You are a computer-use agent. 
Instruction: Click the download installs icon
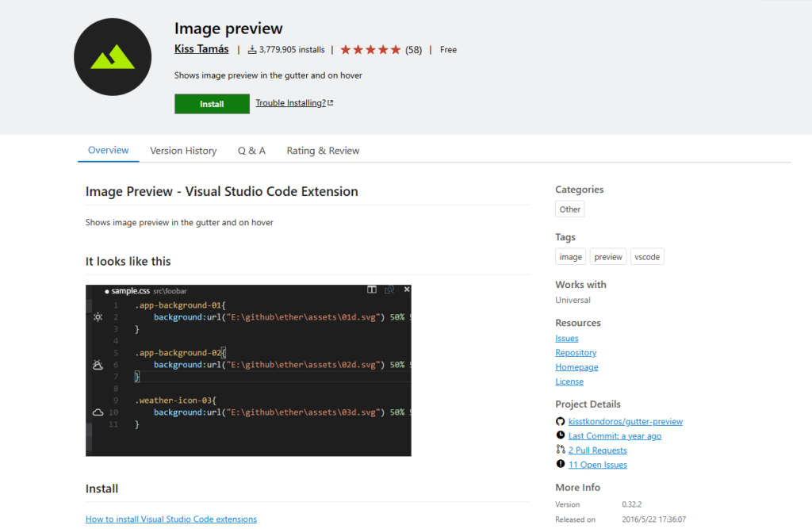[x=252, y=50]
